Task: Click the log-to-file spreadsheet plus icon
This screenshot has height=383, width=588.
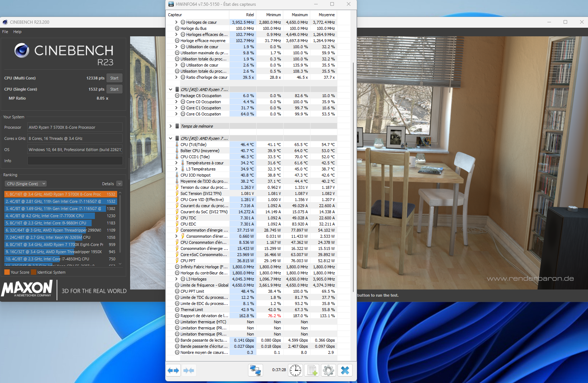Action: (x=312, y=370)
